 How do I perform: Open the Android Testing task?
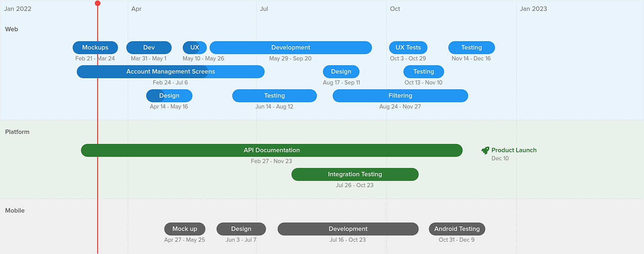457,229
